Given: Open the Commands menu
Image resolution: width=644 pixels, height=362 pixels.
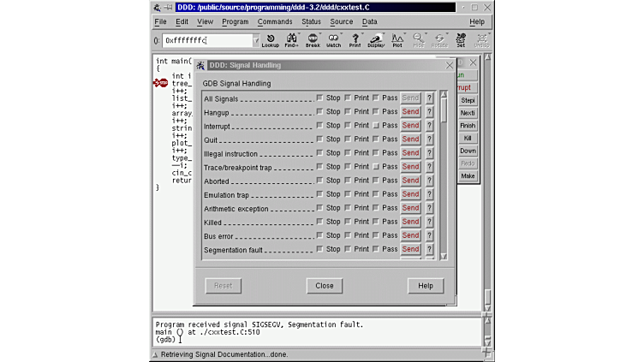Looking at the screenshot, I should click(275, 21).
